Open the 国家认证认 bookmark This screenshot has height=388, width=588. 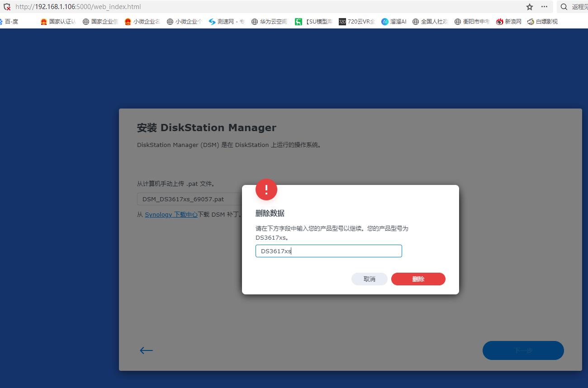click(x=58, y=21)
